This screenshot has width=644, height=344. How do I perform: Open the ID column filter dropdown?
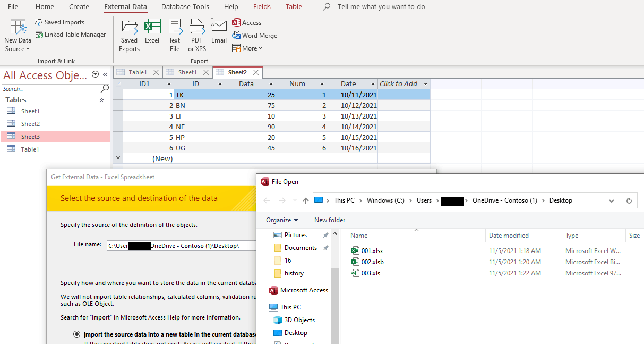220,84
